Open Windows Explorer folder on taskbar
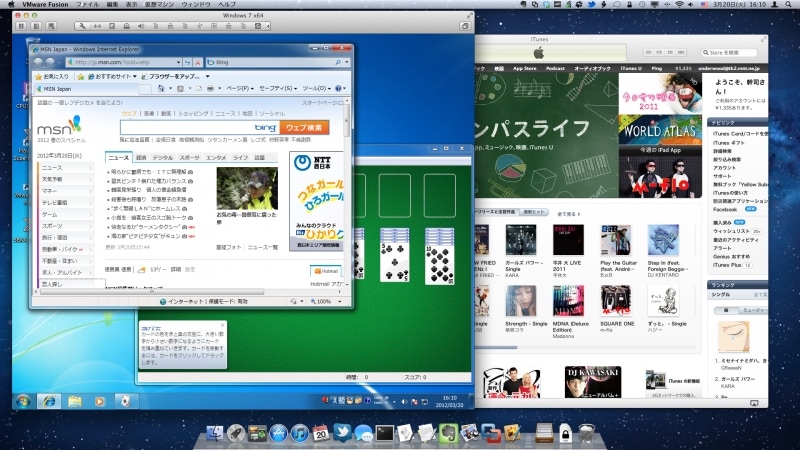 (75, 401)
